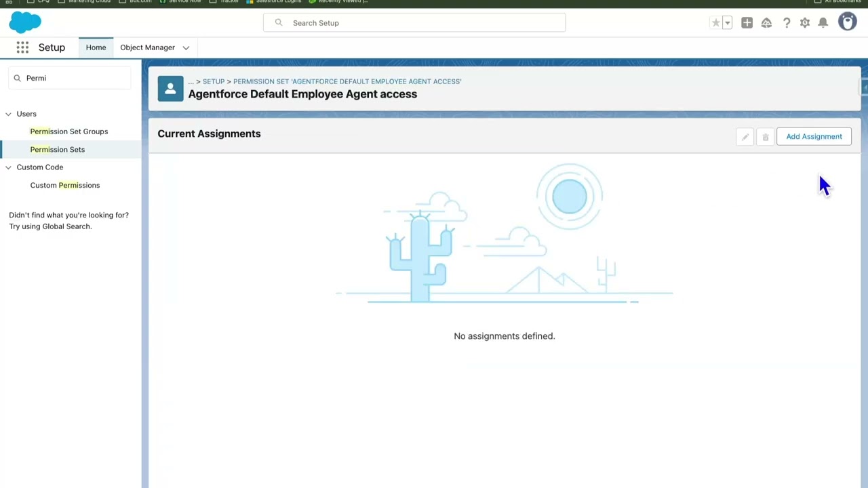Open the Trailhead guidance icon
This screenshot has width=868, height=488.
tap(766, 23)
